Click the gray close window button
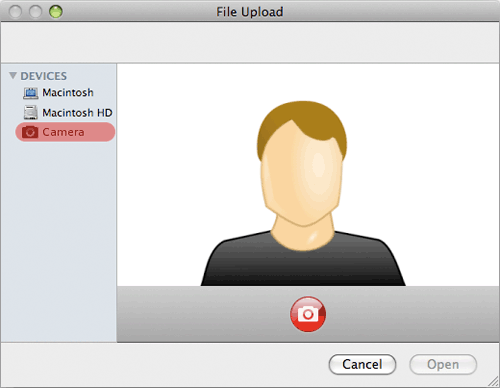Viewport: 500px width, 388px height. coord(15,12)
